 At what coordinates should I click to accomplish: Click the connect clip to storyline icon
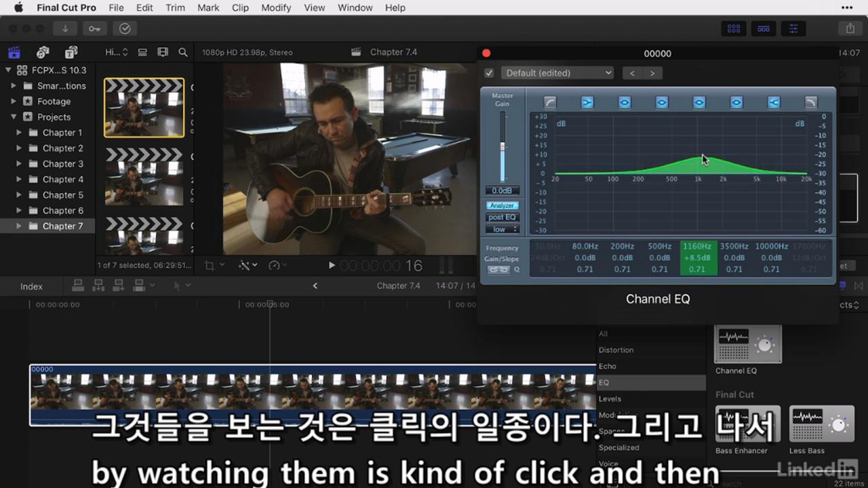point(77,285)
